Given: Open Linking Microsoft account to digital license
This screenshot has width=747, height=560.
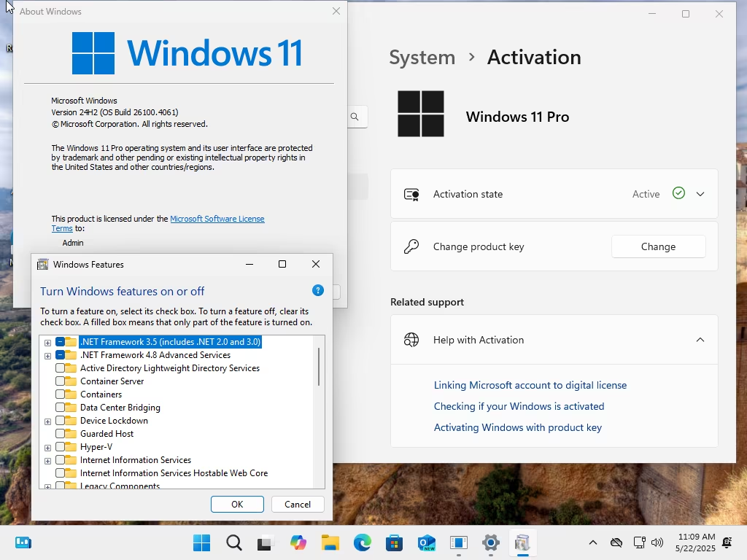Looking at the screenshot, I should coord(530,385).
